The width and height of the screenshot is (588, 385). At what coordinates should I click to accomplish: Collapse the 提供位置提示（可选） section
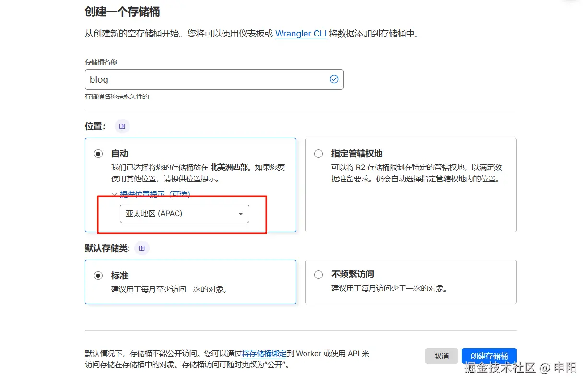tap(151, 194)
